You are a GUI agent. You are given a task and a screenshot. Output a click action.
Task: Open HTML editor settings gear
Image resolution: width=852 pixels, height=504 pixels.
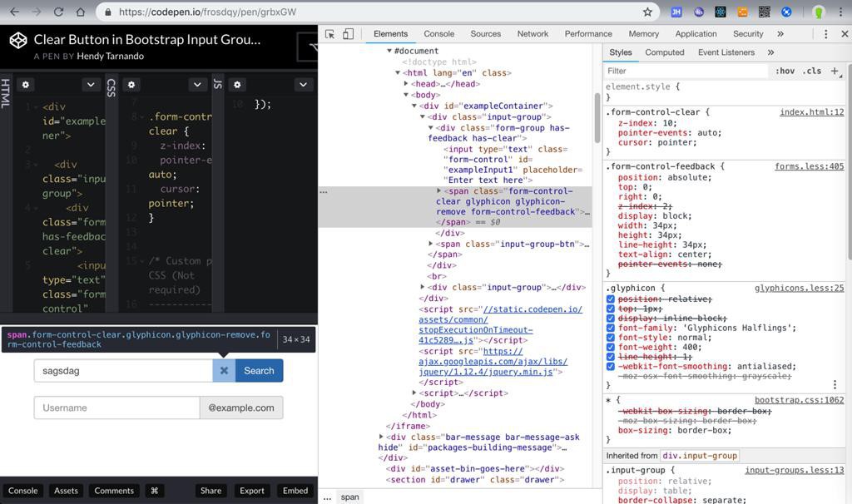(x=26, y=85)
